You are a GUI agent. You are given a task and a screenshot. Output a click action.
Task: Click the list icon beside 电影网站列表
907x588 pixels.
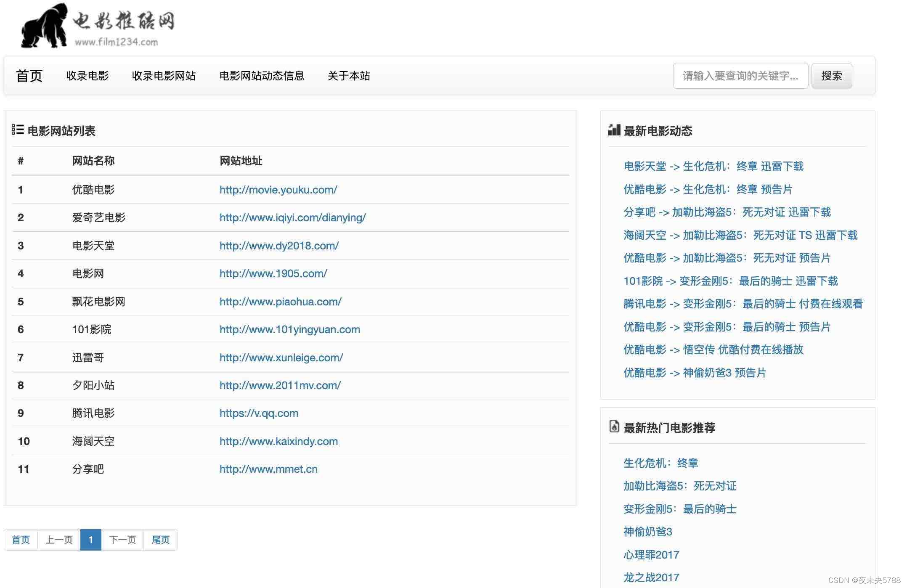tap(18, 130)
